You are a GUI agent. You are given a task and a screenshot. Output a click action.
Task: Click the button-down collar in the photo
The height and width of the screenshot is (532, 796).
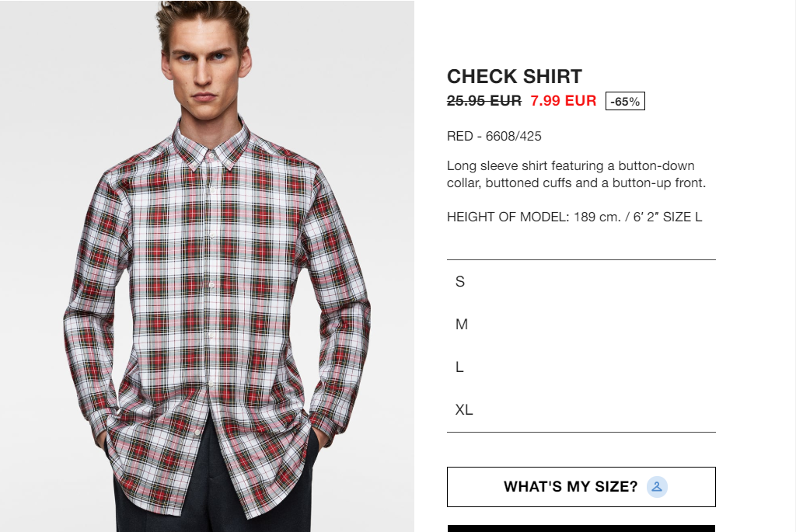(210, 144)
